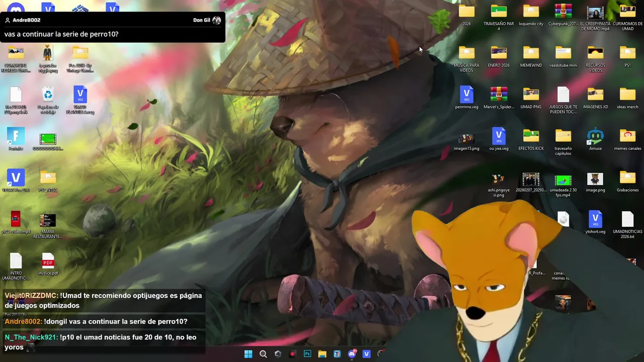Open the loquendo city folder
Image resolution: width=644 pixels, height=362 pixels.
click(x=531, y=15)
